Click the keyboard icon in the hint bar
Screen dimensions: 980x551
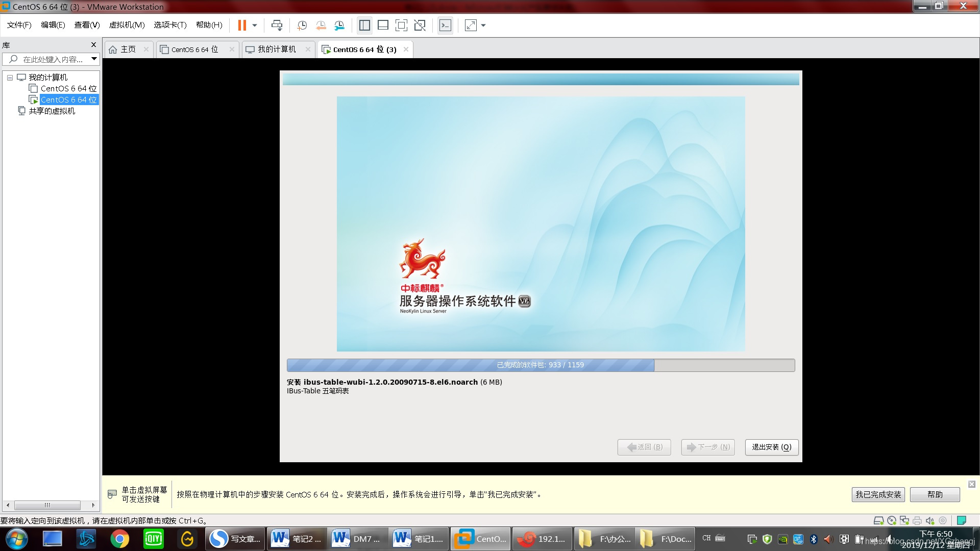pyautogui.click(x=112, y=494)
